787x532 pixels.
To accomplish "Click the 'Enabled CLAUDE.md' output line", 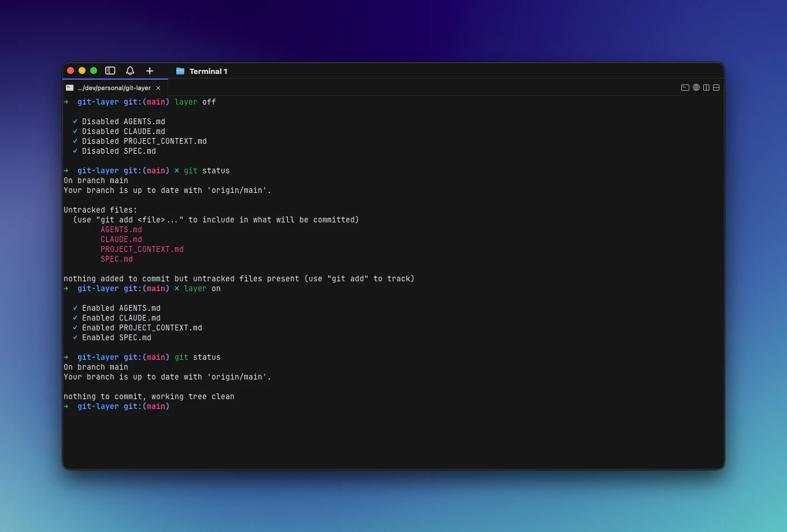I will (x=117, y=318).
